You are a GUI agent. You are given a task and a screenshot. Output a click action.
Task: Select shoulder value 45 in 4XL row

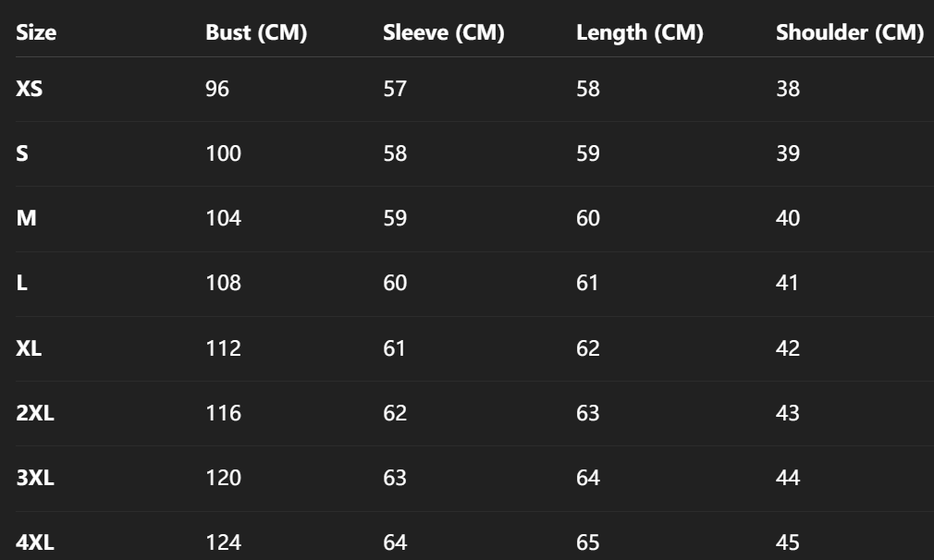788,542
